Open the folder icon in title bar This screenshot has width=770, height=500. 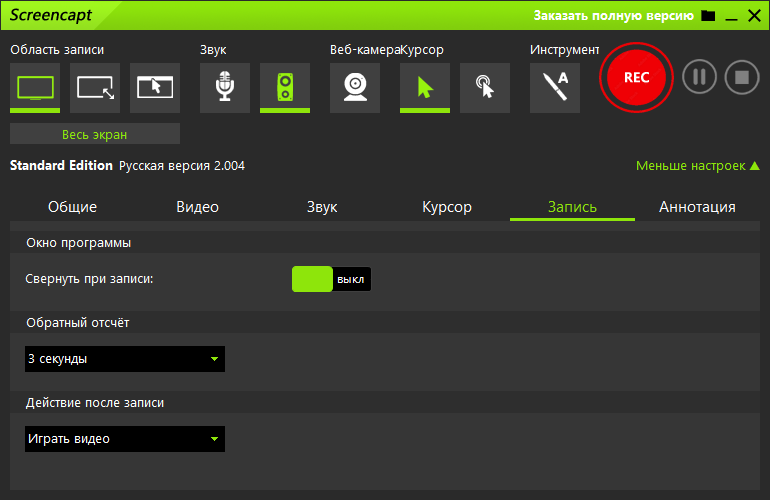coord(708,16)
